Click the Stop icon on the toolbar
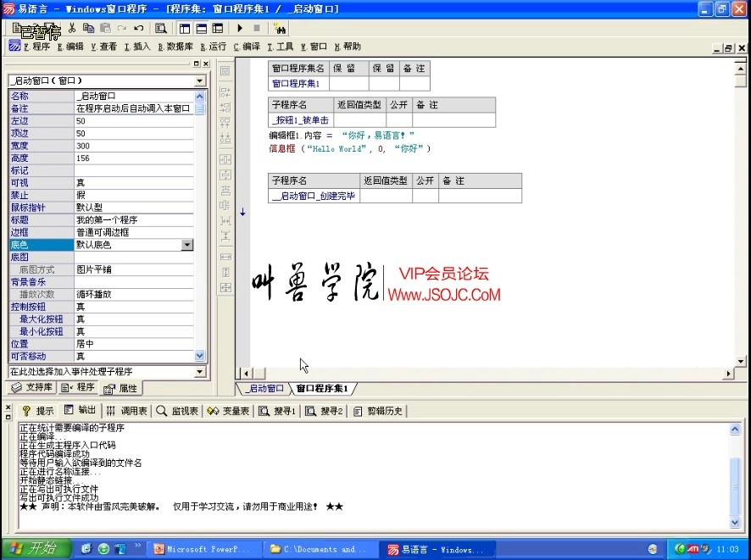751x560 pixels. (x=258, y=29)
